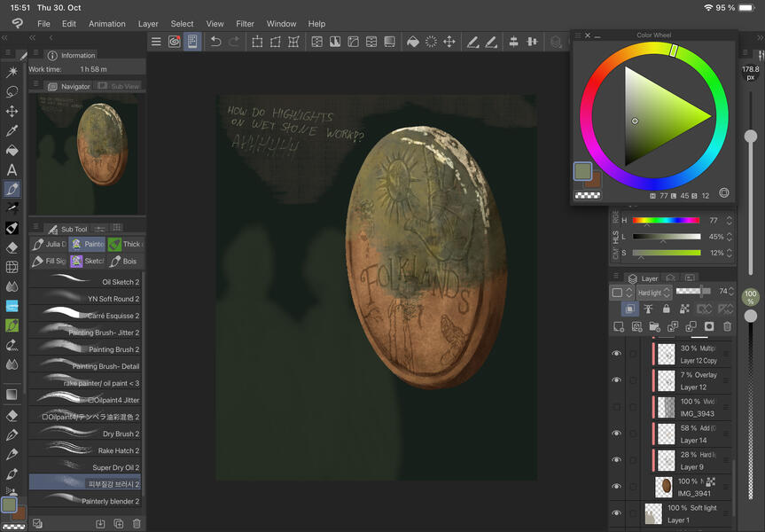Screen dimensions: 765x532
Task: Click the Undo arrow in the command bar
Action: coord(215,42)
